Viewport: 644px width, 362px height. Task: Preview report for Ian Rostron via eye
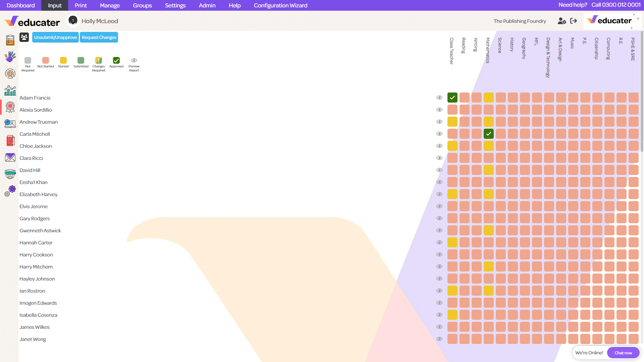pos(439,291)
